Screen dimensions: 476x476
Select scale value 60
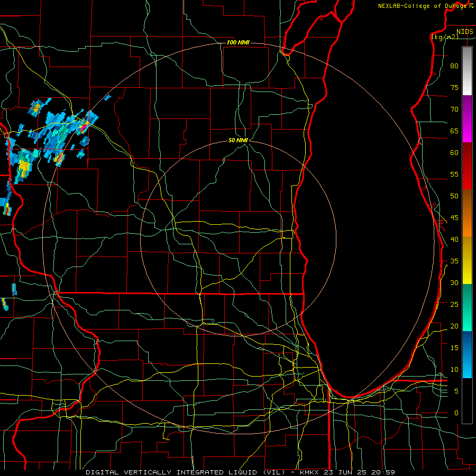(x=454, y=153)
